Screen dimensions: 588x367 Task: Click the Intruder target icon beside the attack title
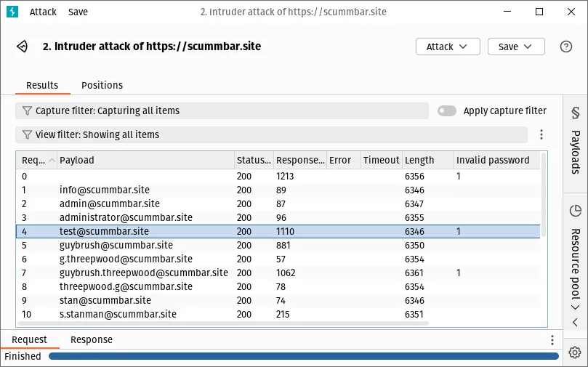[22, 47]
